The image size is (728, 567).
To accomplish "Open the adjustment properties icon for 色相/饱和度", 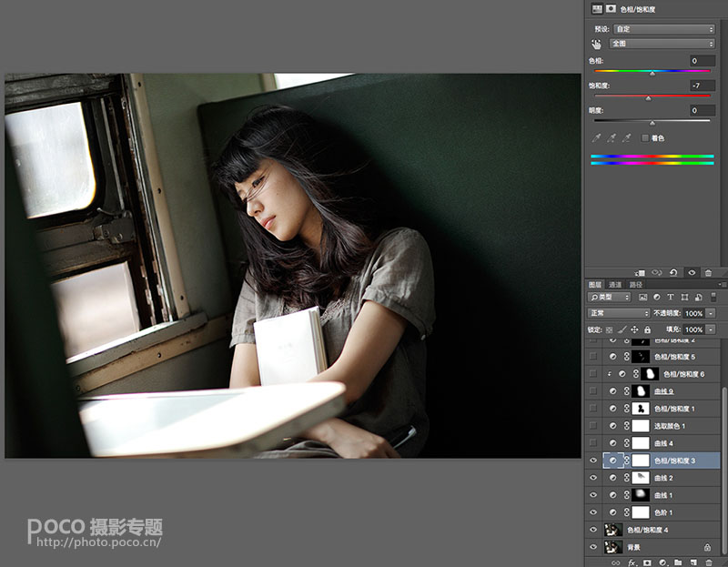I will pyautogui.click(x=597, y=9).
